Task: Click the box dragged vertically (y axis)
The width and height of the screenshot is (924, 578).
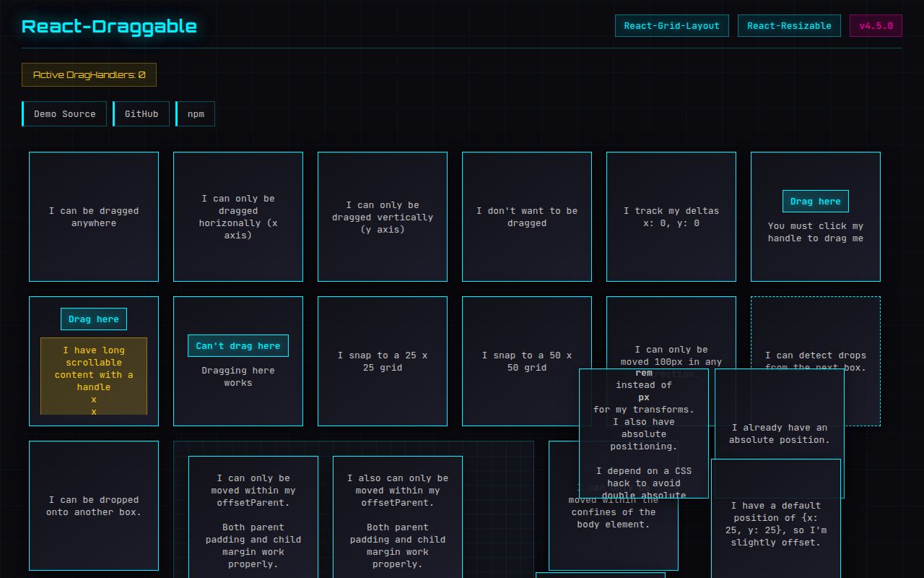Action: click(x=383, y=217)
